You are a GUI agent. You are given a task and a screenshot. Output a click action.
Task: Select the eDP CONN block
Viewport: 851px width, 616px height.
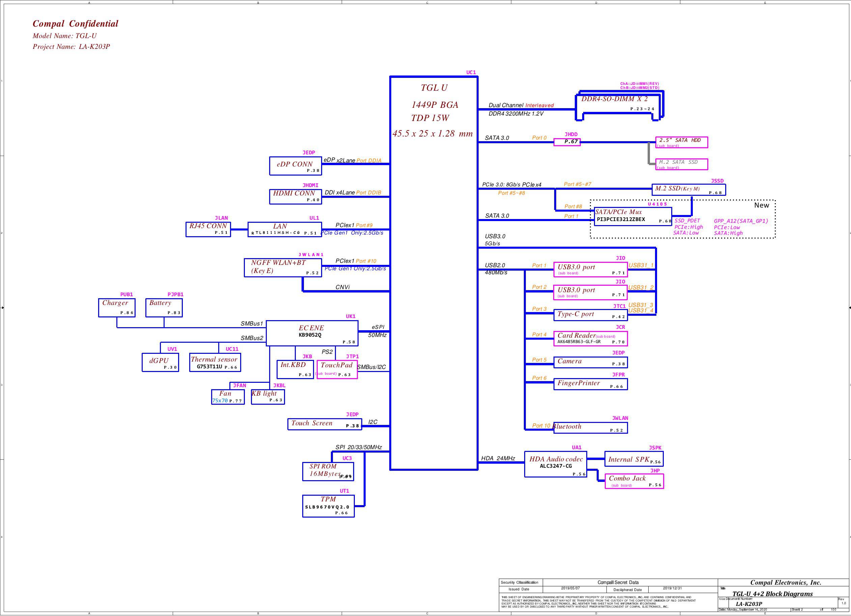coord(295,166)
